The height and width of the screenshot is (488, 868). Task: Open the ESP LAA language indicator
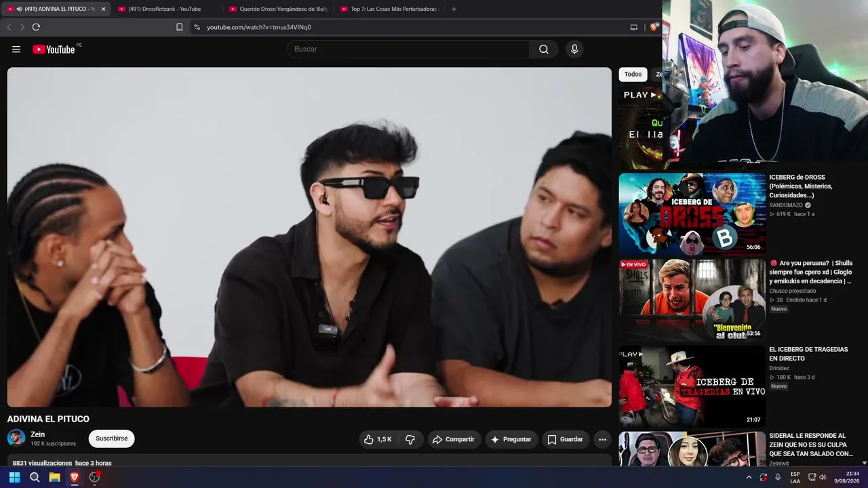795,477
